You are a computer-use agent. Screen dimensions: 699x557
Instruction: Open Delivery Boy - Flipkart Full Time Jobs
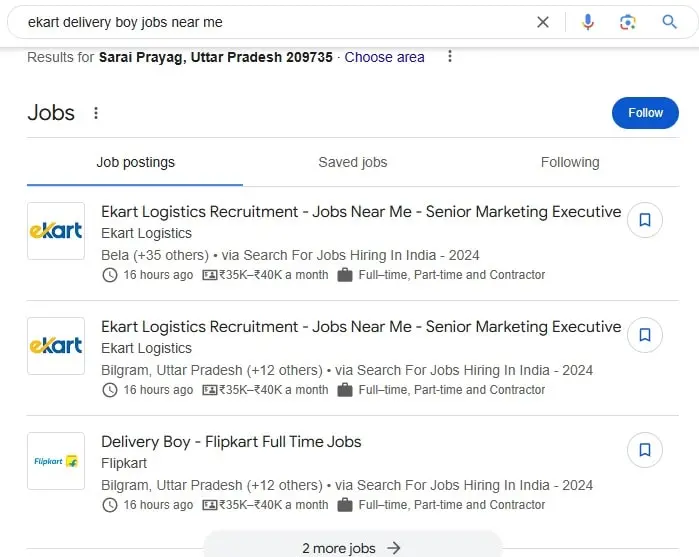[231, 441]
